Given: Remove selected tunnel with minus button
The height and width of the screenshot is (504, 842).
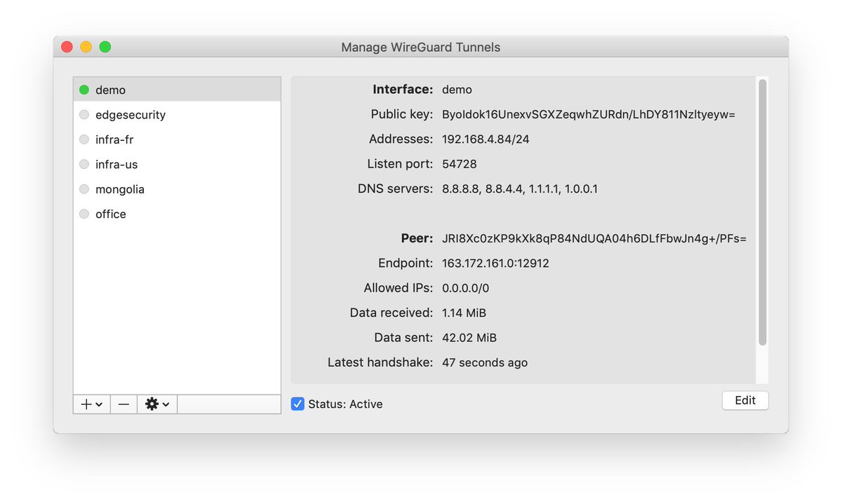Looking at the screenshot, I should 123,404.
